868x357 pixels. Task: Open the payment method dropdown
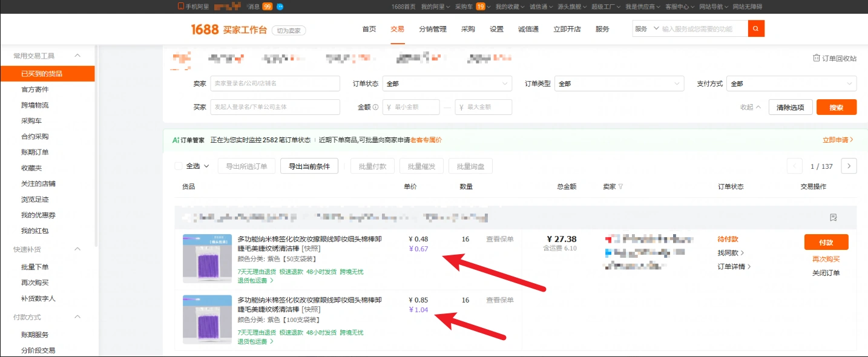pos(792,84)
